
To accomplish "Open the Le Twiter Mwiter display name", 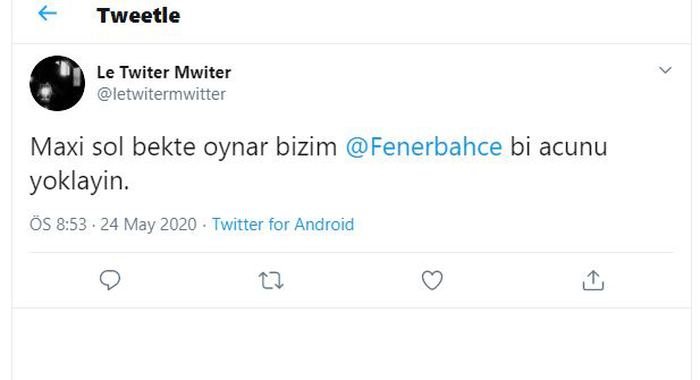I will tap(164, 72).
